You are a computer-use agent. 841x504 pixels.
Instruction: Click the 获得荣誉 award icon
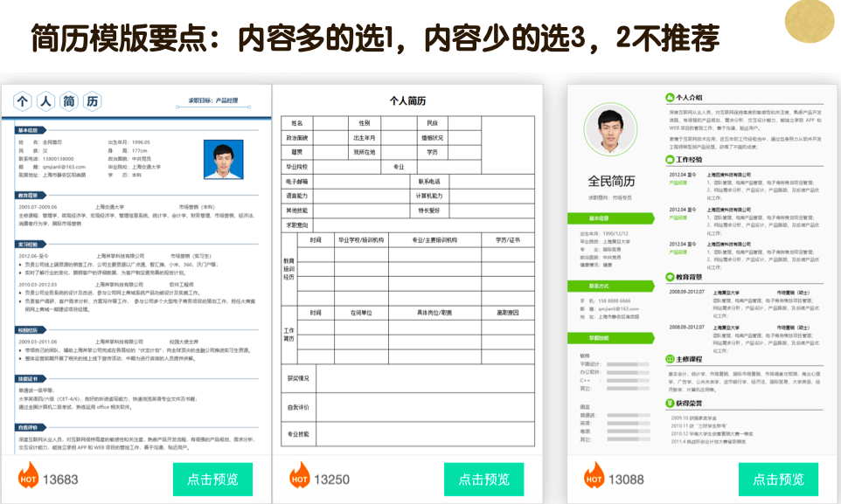point(670,404)
